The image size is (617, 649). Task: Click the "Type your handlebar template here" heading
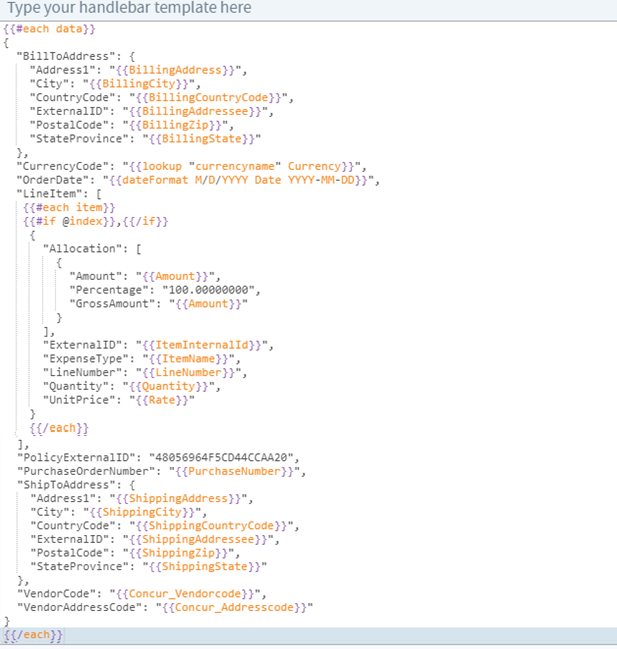(x=130, y=7)
